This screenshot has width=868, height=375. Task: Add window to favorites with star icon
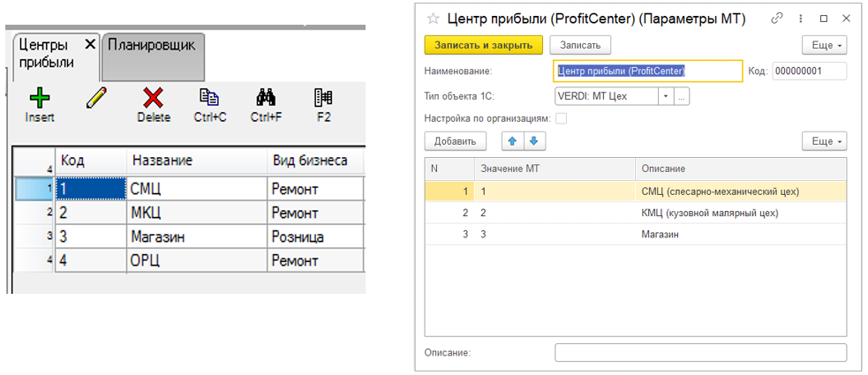point(433,18)
